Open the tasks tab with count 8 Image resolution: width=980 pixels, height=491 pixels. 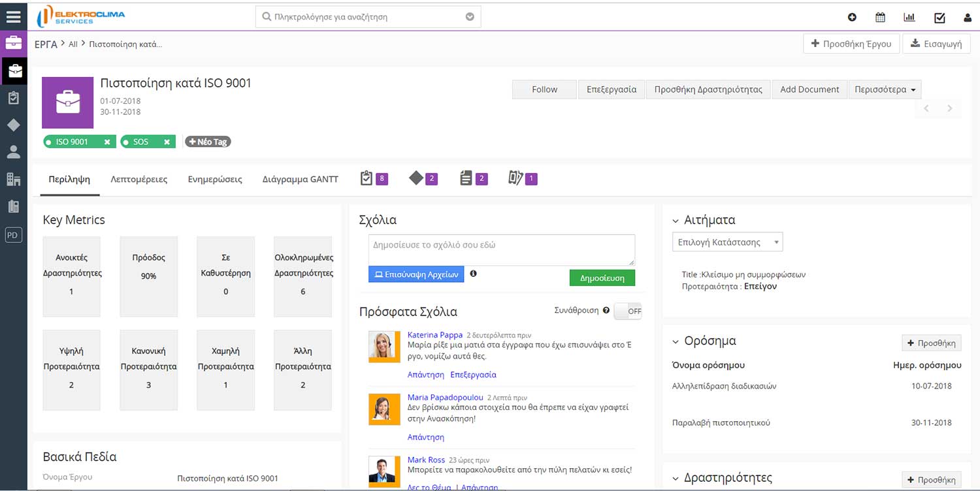click(374, 178)
